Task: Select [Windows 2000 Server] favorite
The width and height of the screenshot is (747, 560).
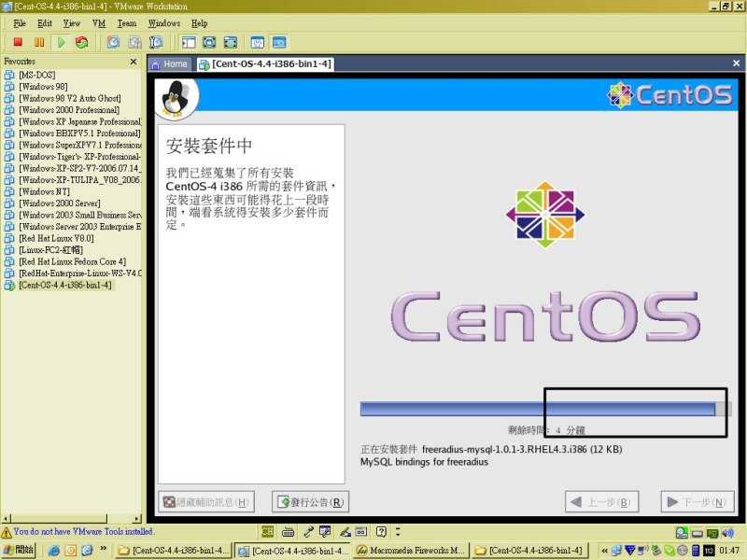Action: pos(60,203)
